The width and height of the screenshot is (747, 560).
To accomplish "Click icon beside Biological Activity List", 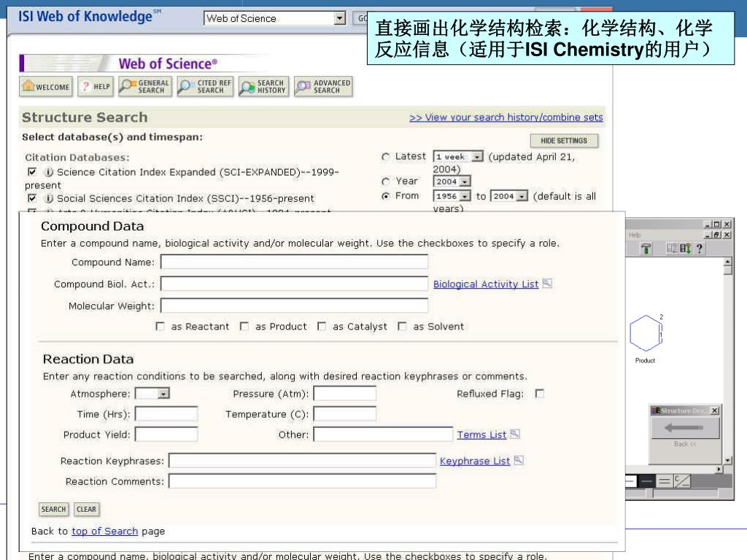I will click(548, 284).
